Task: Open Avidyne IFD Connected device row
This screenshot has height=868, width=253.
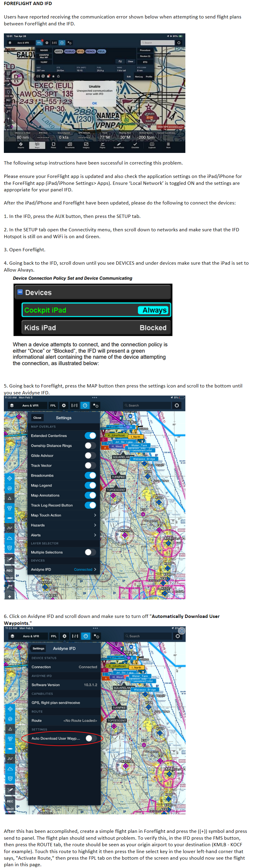Action: tap(64, 569)
